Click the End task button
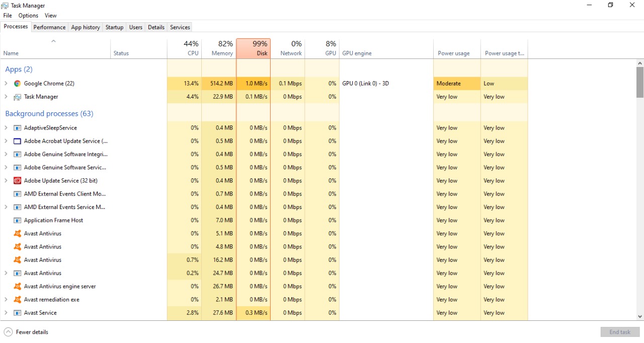The height and width of the screenshot is (343, 644). (x=620, y=332)
